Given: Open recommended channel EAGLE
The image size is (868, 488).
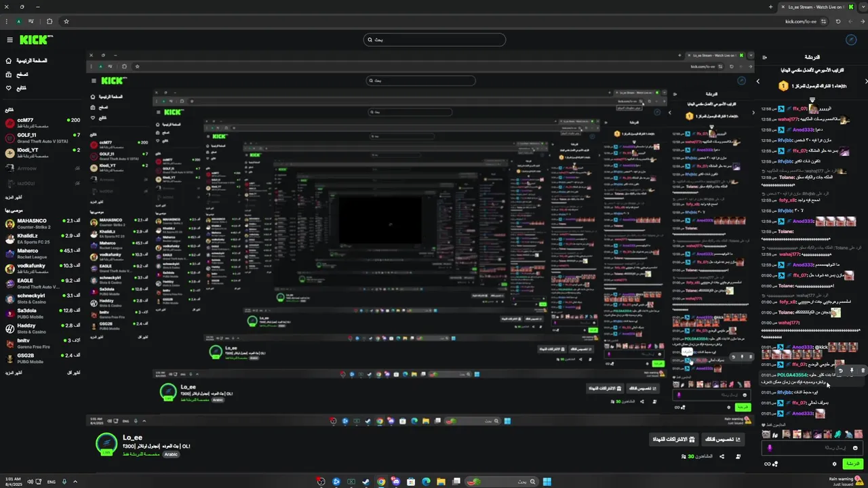Looking at the screenshot, I should tap(42, 283).
